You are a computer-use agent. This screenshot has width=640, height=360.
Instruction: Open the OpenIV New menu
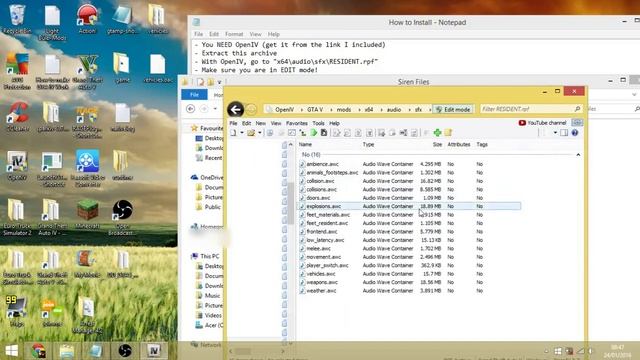coord(260,123)
